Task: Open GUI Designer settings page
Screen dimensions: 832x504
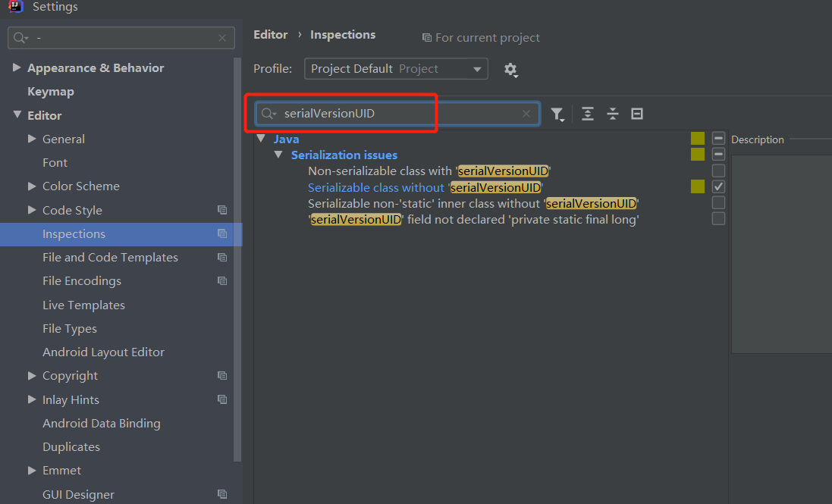Action: [79, 494]
